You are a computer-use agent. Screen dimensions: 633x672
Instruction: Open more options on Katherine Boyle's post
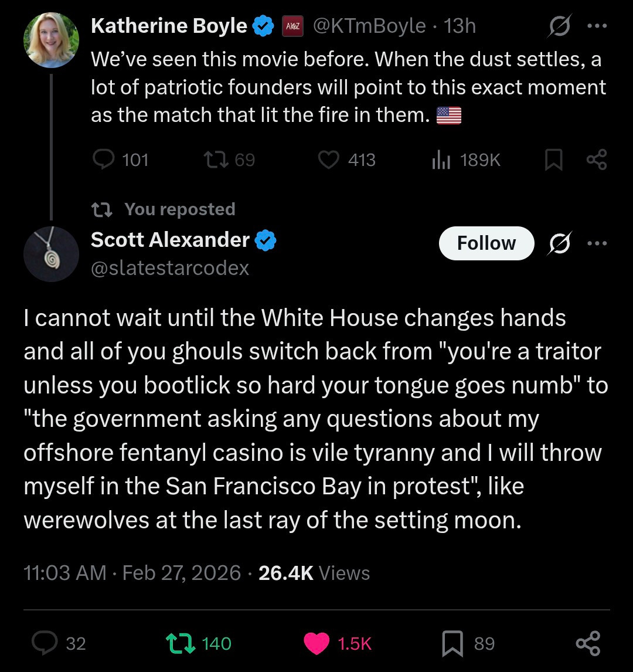click(597, 26)
